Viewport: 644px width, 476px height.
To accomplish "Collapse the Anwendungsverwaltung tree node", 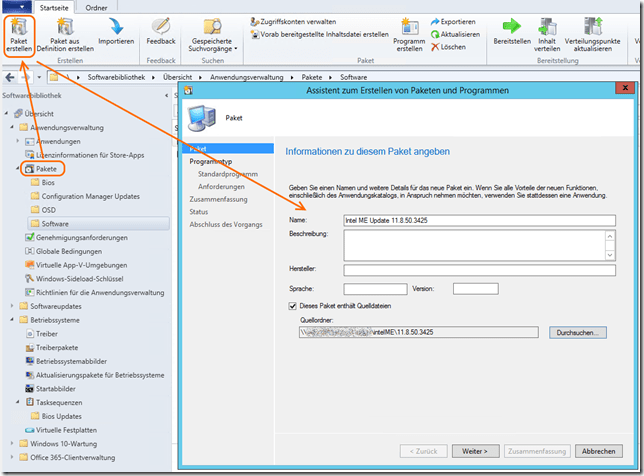I will click(x=11, y=127).
